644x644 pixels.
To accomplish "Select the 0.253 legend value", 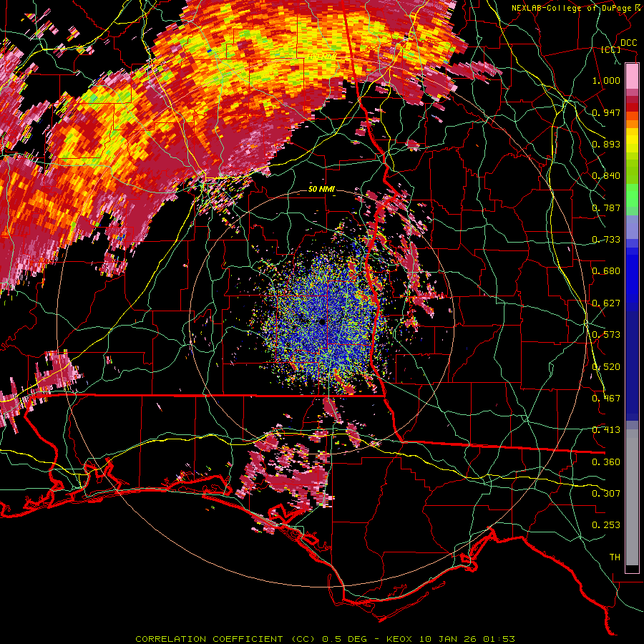I will coord(606,525).
